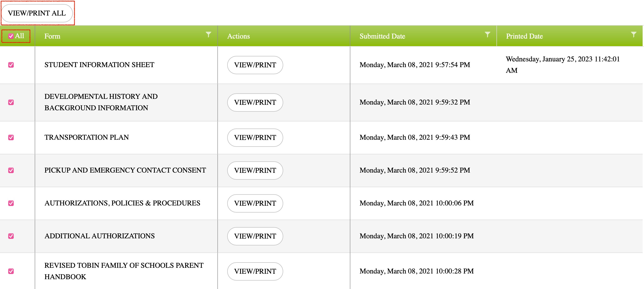View/print the Student Information Sheet
This screenshot has width=644, height=289.
[x=255, y=65]
